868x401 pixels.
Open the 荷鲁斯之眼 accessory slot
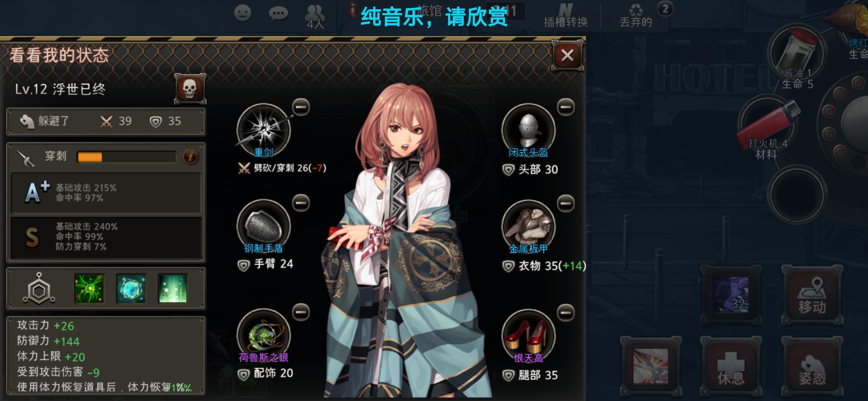(x=264, y=335)
